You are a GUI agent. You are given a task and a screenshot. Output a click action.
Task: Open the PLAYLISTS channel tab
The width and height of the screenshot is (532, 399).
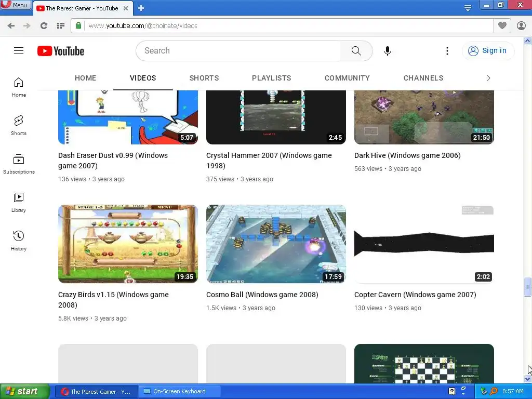pyautogui.click(x=271, y=78)
